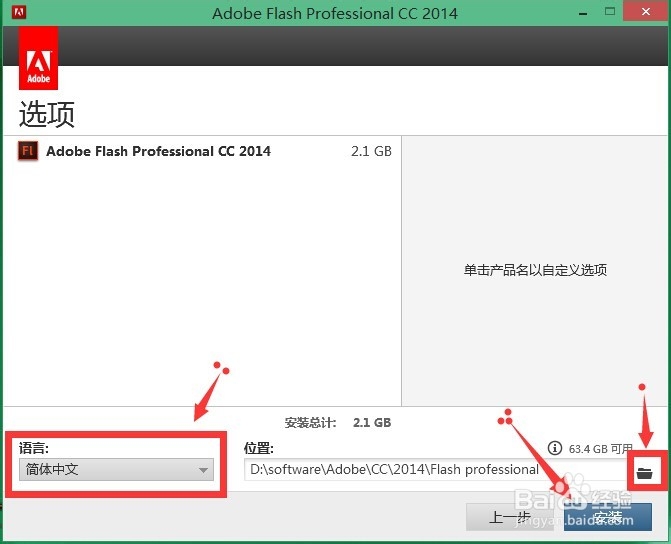Click the info icon beside available space
This screenshot has height=544, width=671.
coord(555,448)
